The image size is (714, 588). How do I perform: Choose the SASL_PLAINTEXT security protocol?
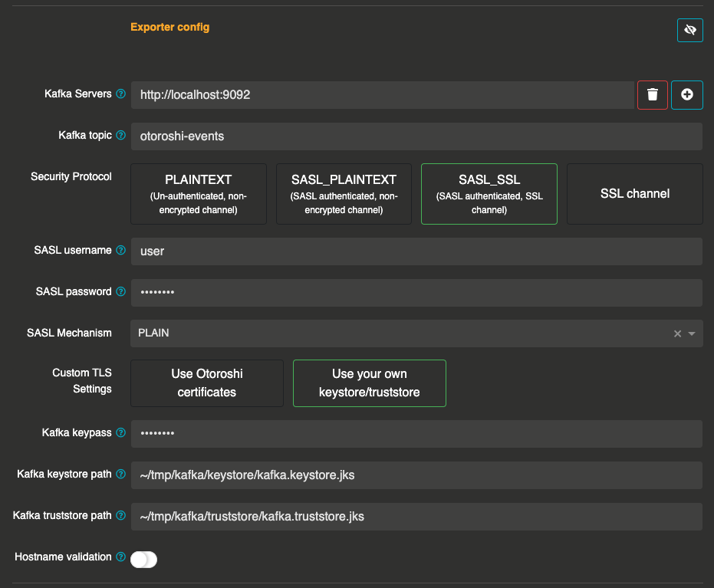344,194
